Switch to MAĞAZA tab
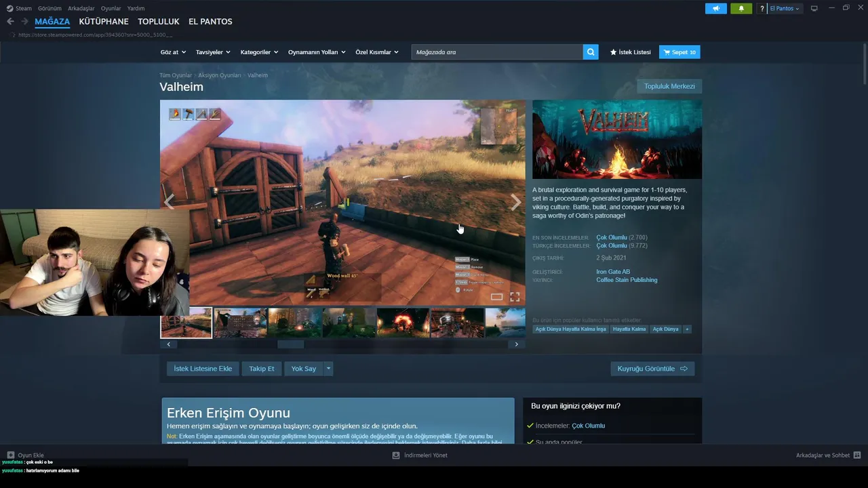This screenshot has height=488, width=868. coord(52,22)
